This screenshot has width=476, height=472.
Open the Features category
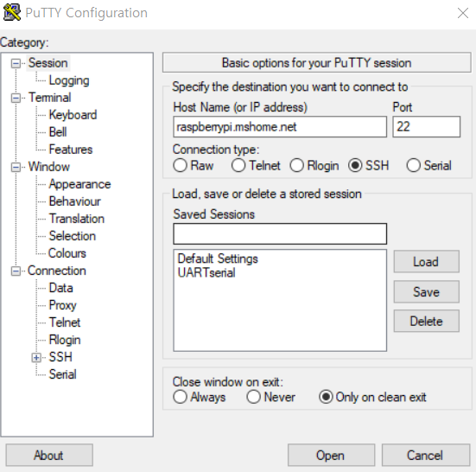[x=71, y=150]
